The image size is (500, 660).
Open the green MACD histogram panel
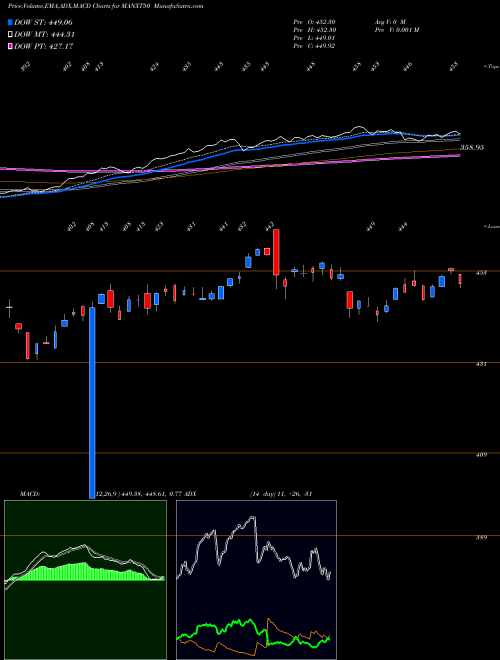85,580
